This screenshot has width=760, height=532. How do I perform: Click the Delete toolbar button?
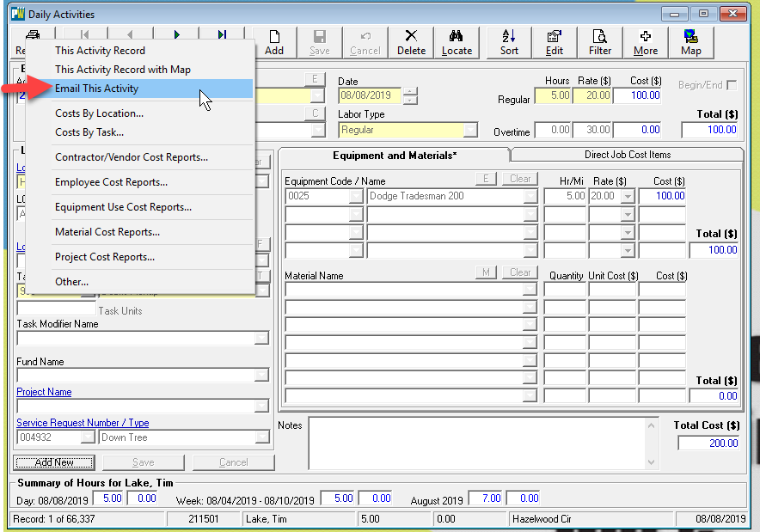411,41
